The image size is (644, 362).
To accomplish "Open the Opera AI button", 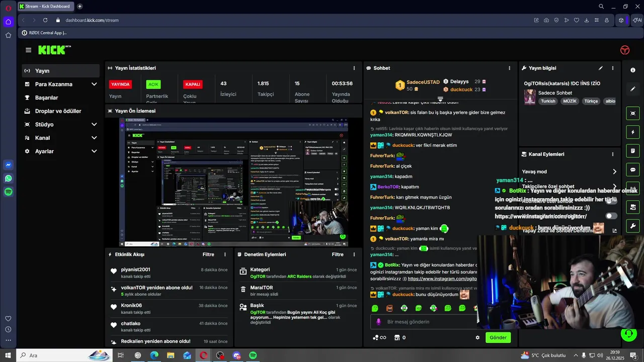I will click(637, 20).
